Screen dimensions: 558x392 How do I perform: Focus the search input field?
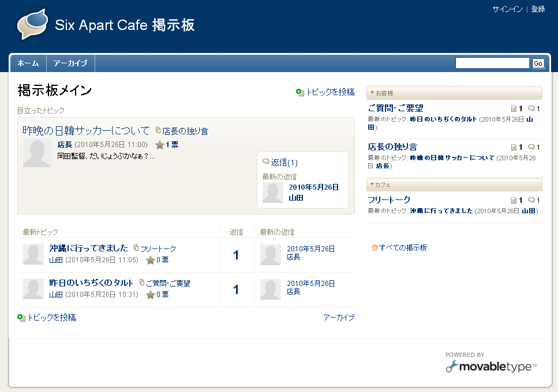pyautogui.click(x=492, y=63)
